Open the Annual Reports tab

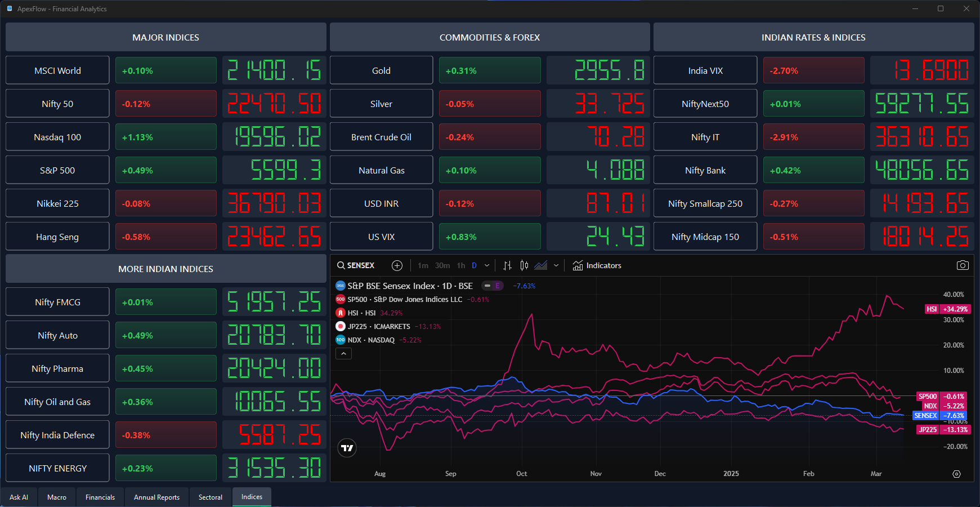pos(156,497)
